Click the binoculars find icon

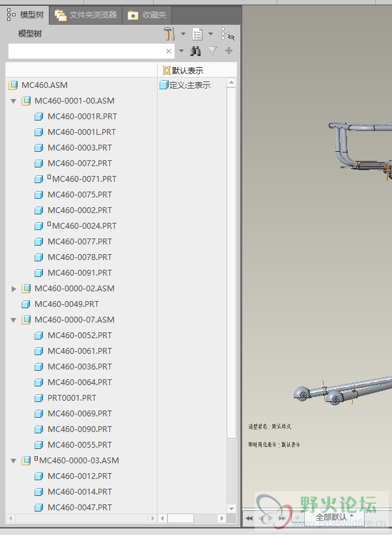[195, 51]
